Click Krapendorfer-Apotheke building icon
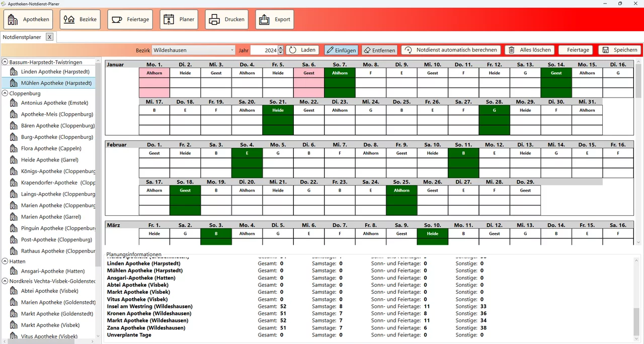 [x=14, y=183]
